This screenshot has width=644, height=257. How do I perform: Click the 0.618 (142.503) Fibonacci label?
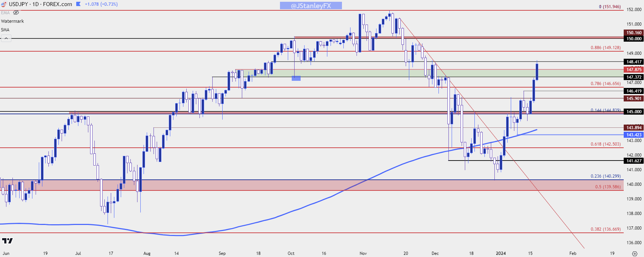(x=606, y=144)
